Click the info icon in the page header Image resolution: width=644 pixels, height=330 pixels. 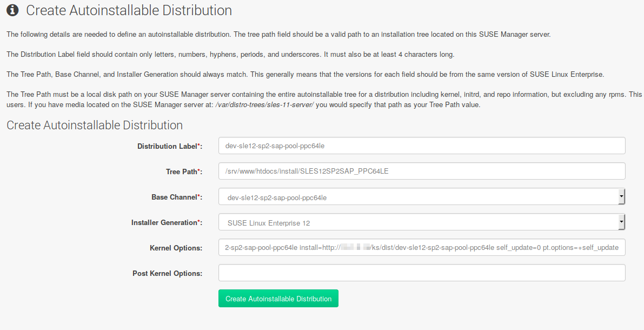[12, 10]
